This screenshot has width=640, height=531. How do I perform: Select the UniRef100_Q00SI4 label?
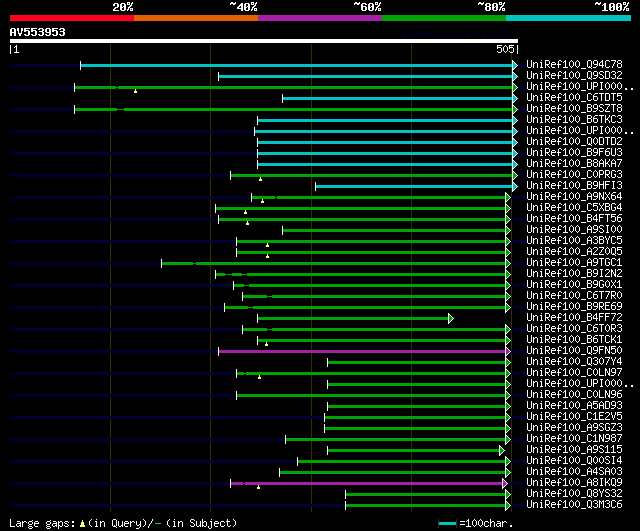point(574,461)
